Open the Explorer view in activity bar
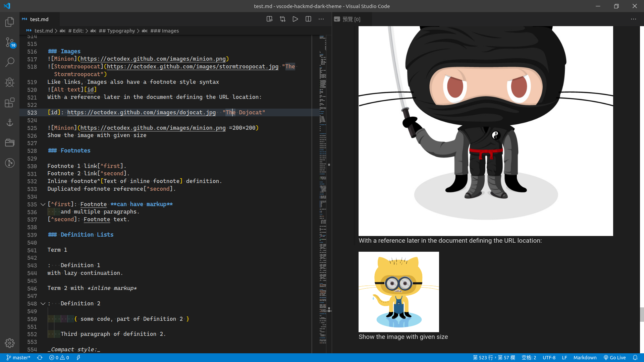Viewport: 644px width, 362px height. click(10, 22)
